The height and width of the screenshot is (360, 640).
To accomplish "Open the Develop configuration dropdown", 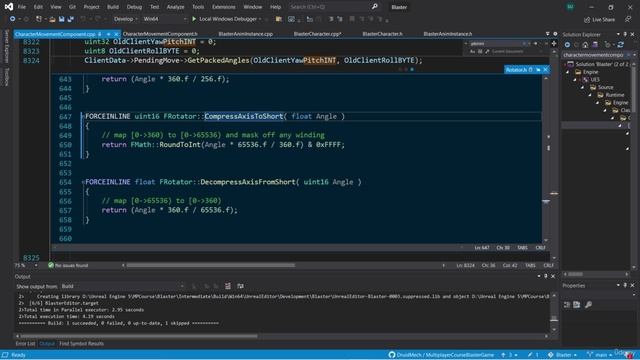I will coord(125,19).
